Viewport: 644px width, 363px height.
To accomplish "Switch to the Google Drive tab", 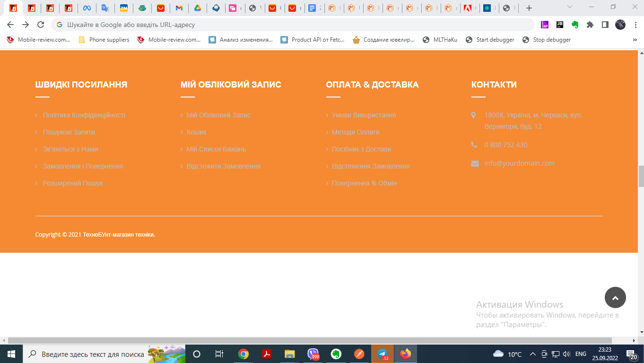I will pos(197,8).
